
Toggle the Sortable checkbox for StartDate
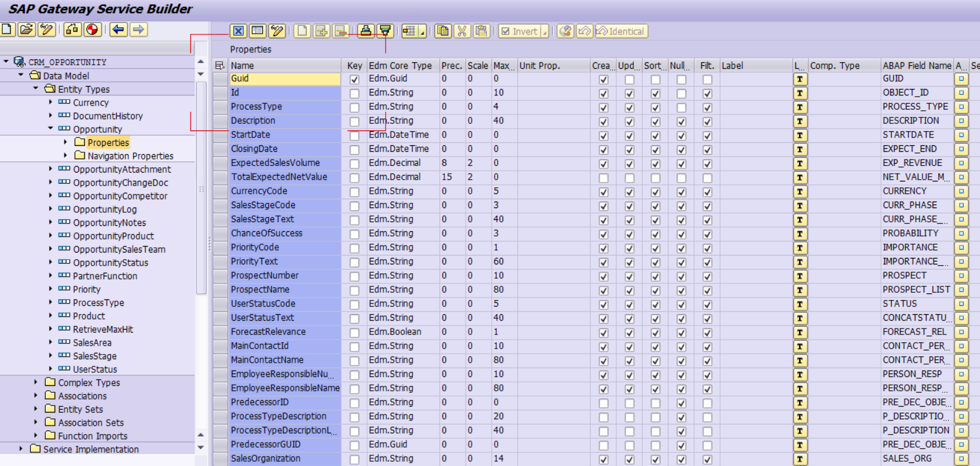click(x=656, y=136)
